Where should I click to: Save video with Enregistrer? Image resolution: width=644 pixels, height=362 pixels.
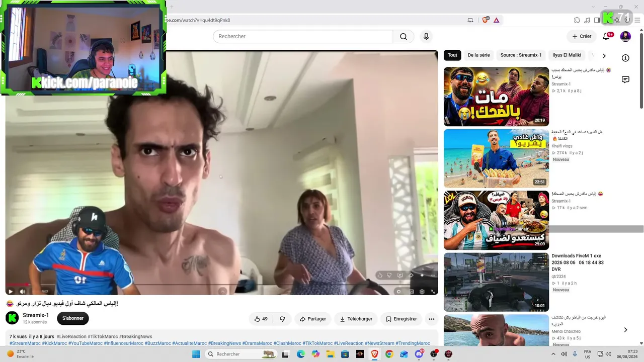point(401,319)
